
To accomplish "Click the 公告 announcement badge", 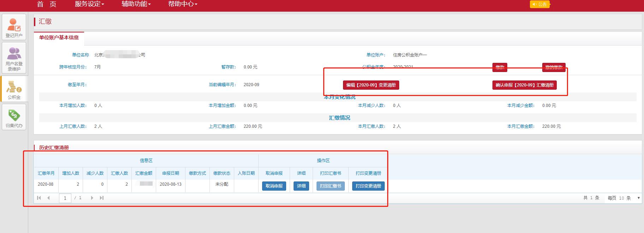I will click(x=540, y=4).
